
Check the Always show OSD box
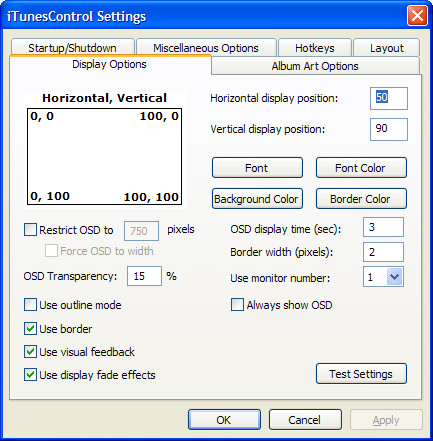(237, 305)
